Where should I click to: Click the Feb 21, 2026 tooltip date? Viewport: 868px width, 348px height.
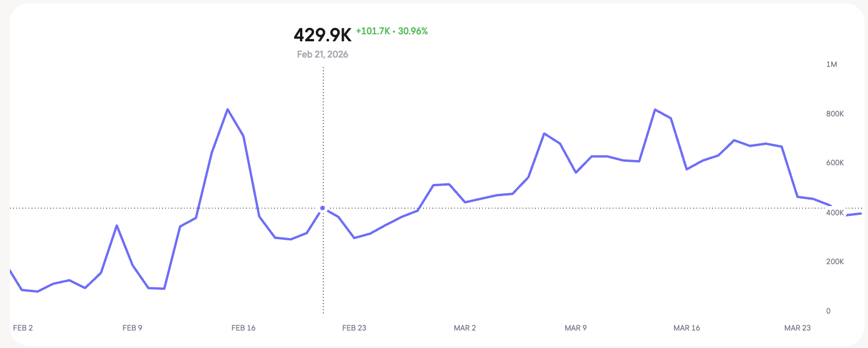click(x=323, y=55)
